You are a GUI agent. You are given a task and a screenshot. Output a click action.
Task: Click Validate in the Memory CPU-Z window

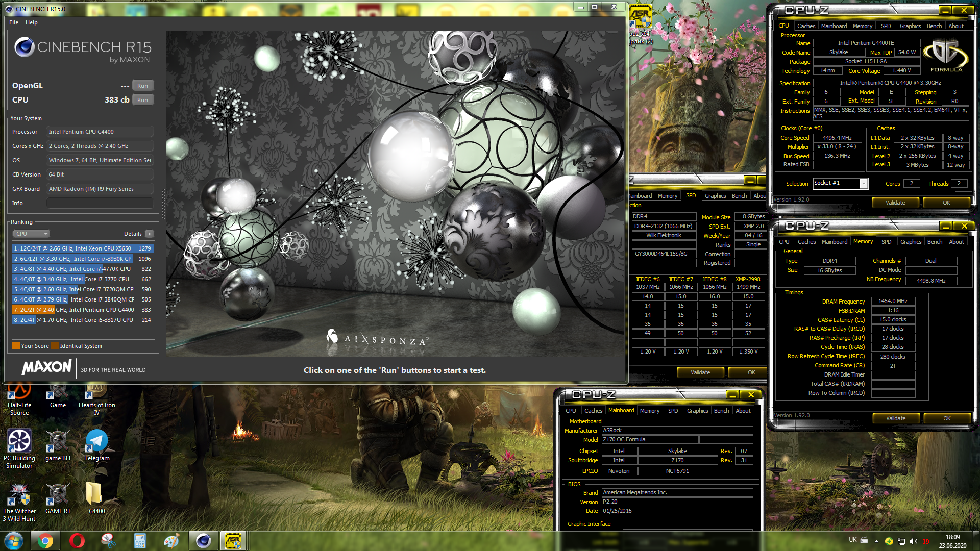tap(895, 418)
